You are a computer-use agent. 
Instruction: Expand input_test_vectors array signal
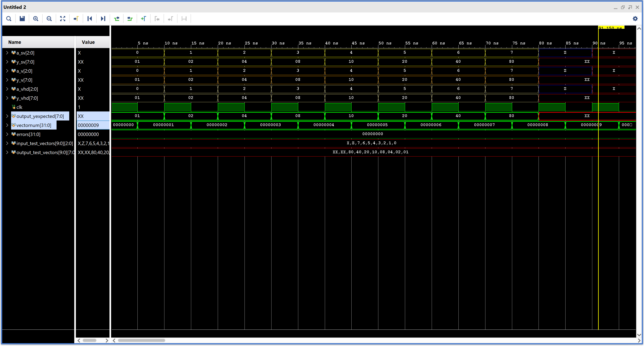coord(7,143)
